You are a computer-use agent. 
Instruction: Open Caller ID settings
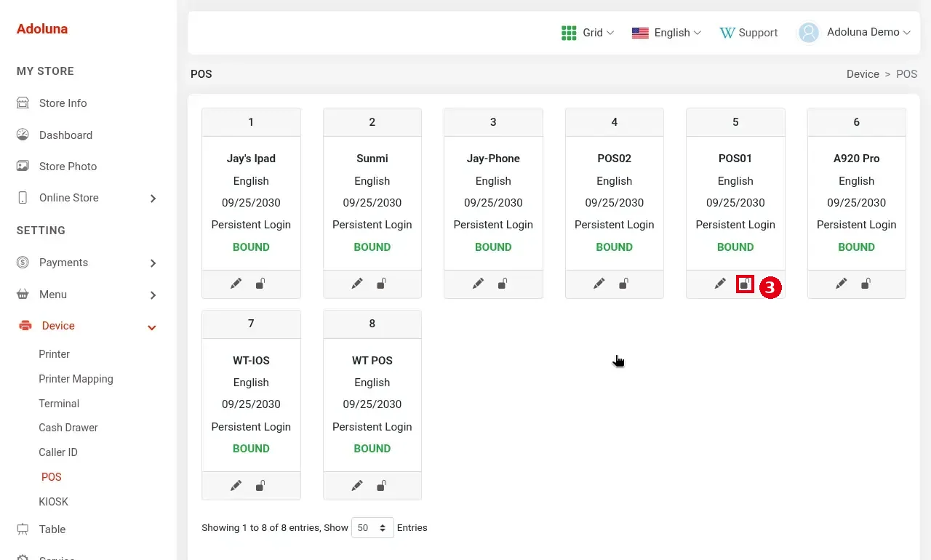click(58, 452)
